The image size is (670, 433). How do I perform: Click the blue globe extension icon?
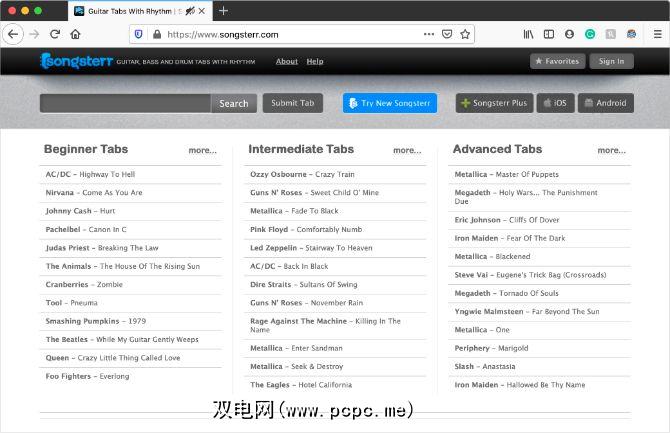[x=631, y=34]
